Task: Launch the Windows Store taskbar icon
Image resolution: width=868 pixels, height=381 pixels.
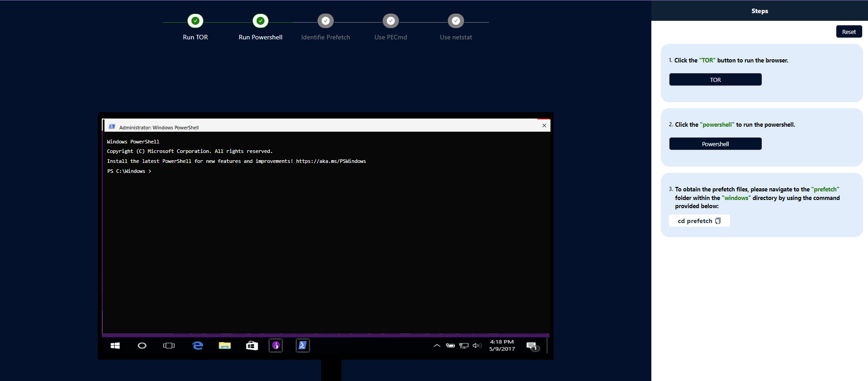Action: 252,346
